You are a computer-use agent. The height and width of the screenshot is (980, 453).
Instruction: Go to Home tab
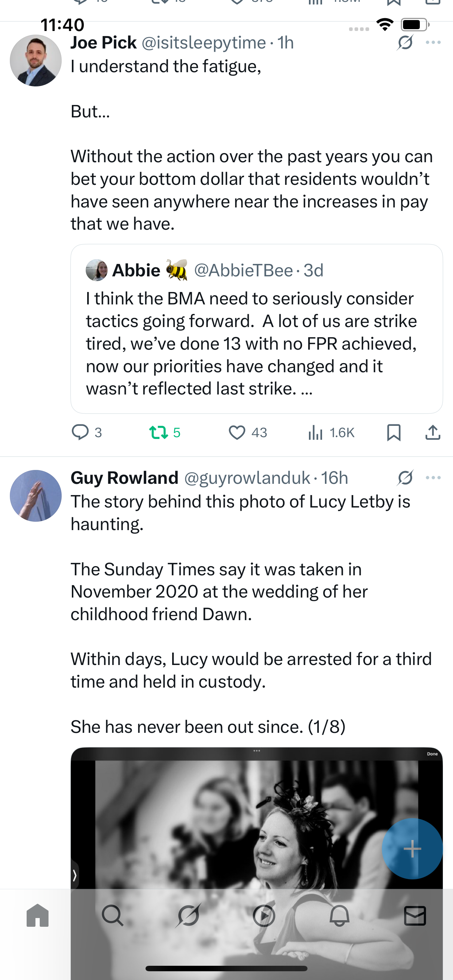[x=38, y=915]
